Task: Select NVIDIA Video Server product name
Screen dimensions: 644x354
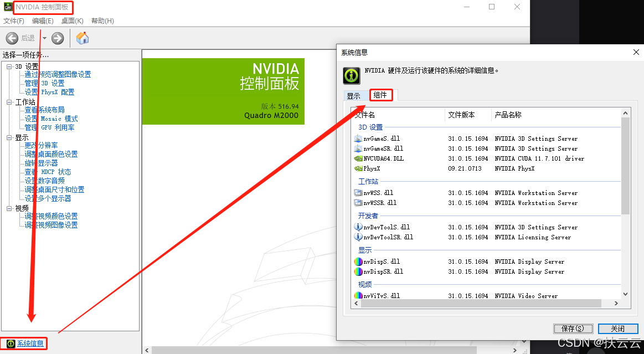Action: point(526,296)
